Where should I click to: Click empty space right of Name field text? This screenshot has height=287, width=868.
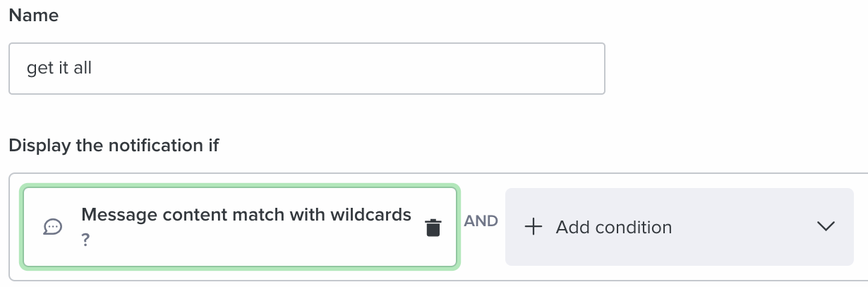353,69
